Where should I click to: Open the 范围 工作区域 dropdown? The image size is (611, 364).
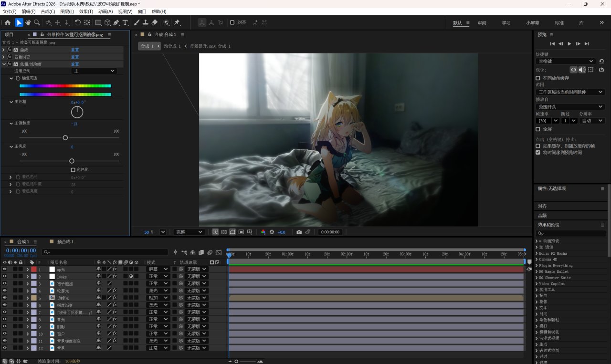click(570, 92)
